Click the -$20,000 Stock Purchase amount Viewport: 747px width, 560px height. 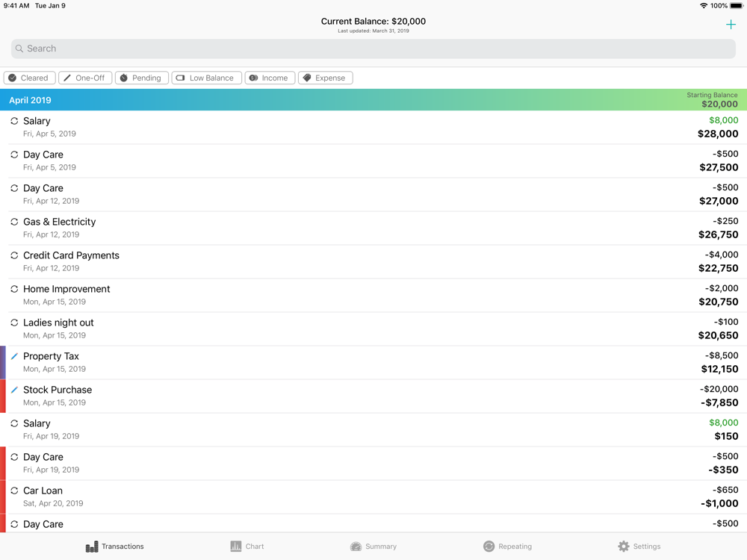coord(719,389)
